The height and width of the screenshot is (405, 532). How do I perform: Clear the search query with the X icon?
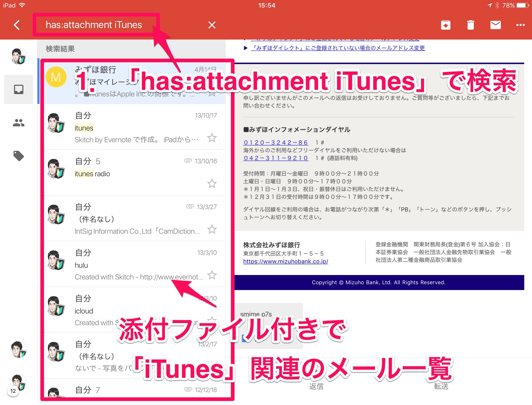[x=212, y=25]
